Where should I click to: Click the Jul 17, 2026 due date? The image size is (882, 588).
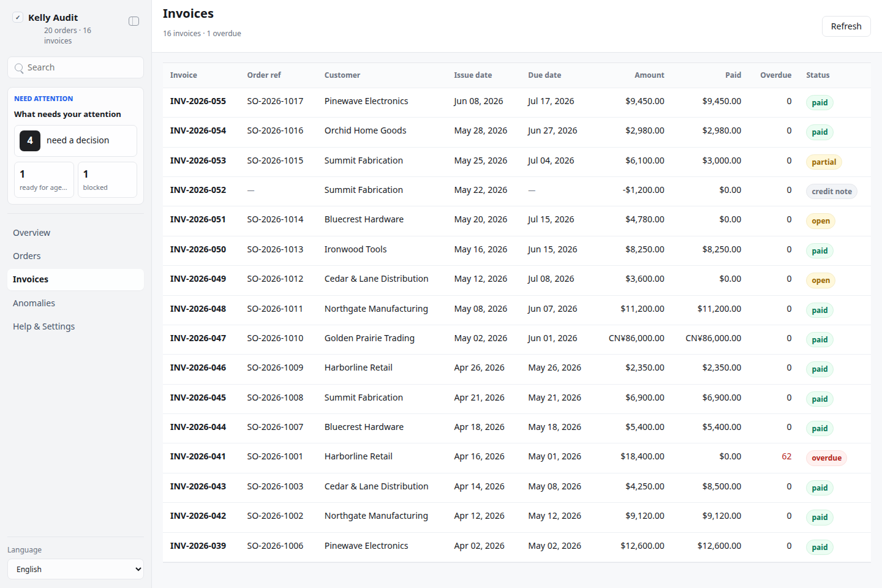[551, 101]
